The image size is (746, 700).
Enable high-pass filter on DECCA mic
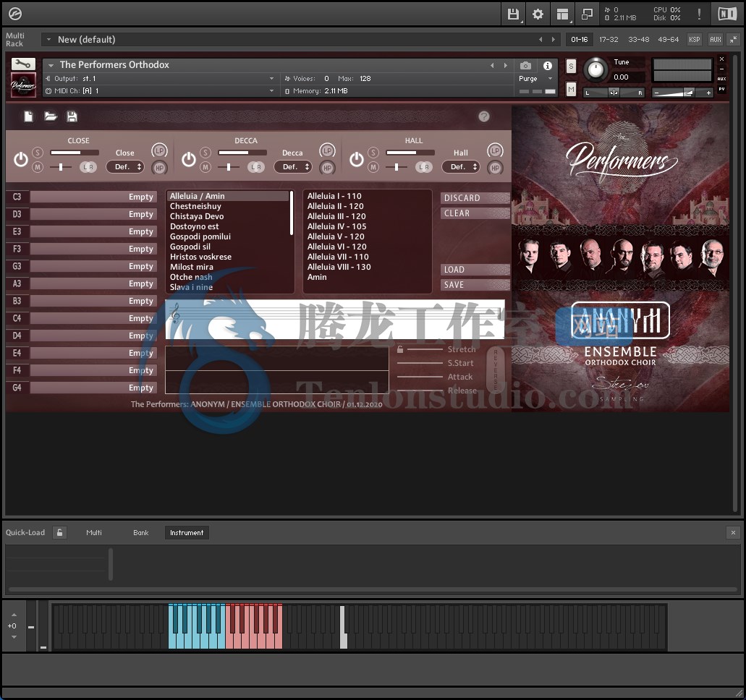[327, 167]
